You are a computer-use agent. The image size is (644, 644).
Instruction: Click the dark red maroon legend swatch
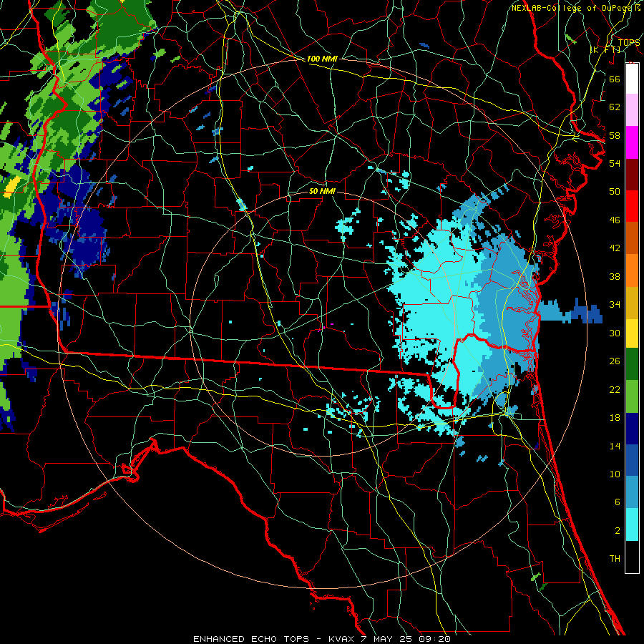(x=632, y=175)
